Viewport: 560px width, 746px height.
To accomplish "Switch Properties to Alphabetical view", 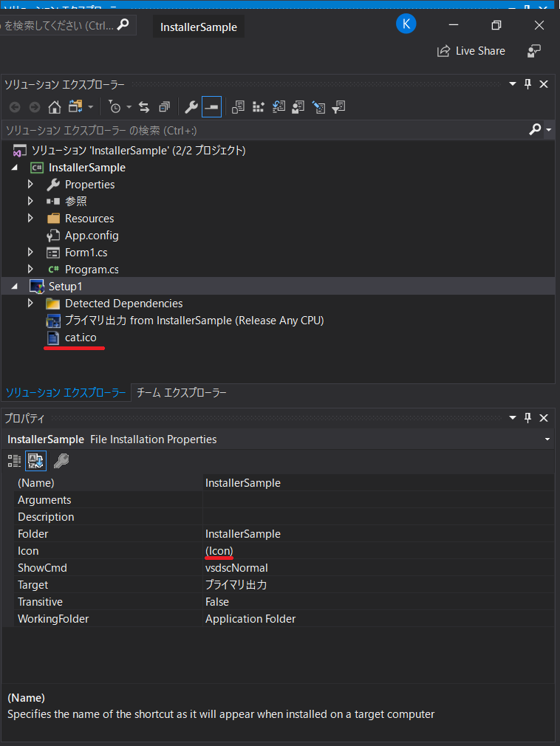I will (35, 461).
